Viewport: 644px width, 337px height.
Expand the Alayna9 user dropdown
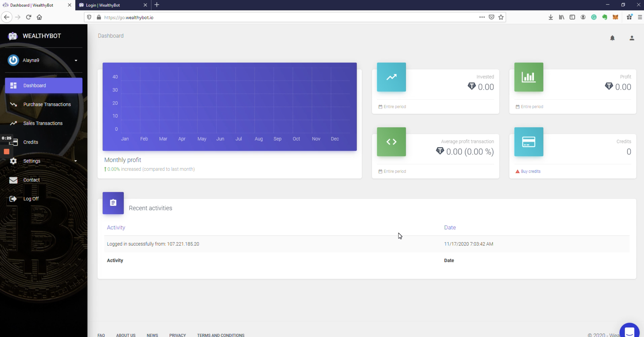click(76, 60)
